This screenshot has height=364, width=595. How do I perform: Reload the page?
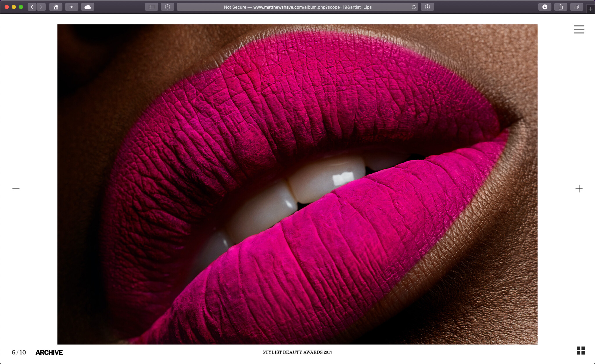pyautogui.click(x=414, y=7)
